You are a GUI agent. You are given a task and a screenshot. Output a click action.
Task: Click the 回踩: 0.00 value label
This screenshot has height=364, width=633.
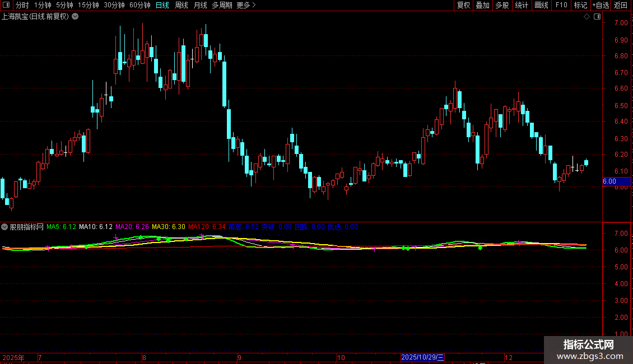(310, 227)
